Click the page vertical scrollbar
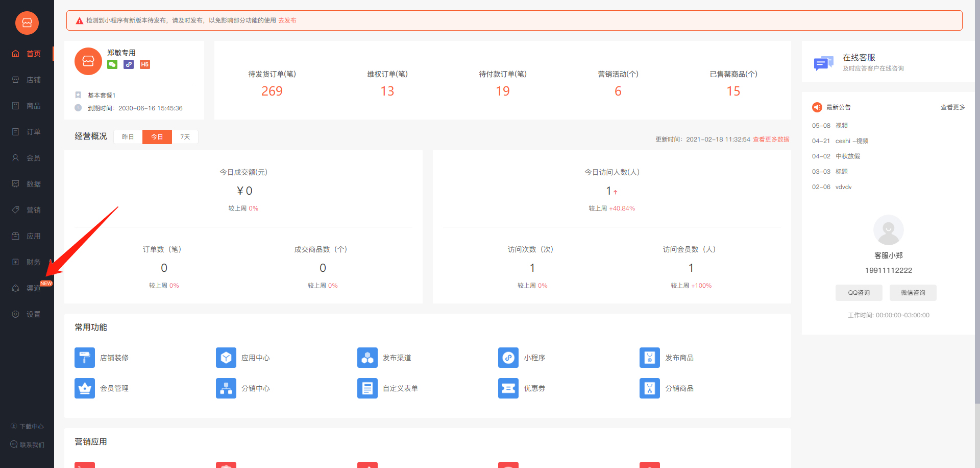 [x=977, y=204]
